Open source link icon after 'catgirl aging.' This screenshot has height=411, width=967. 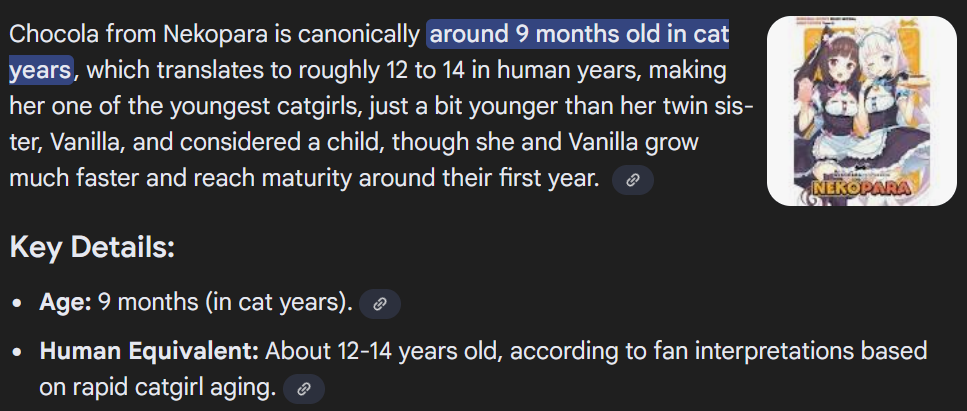[303, 388]
